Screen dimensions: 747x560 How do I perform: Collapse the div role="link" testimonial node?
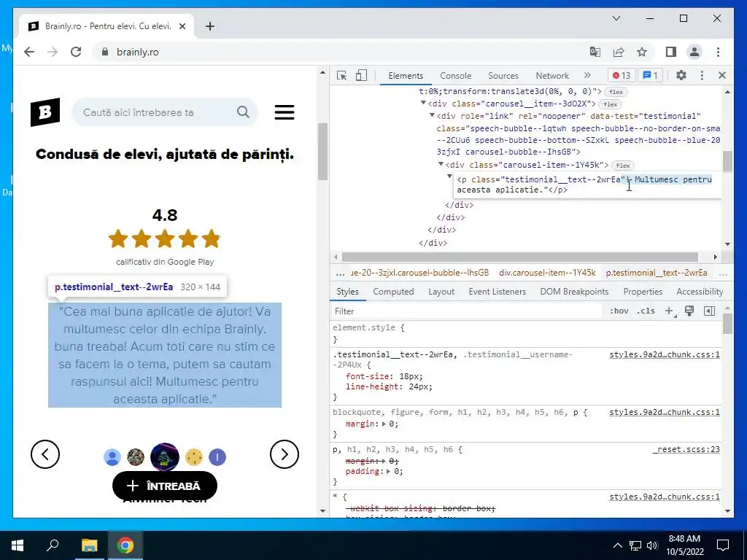[432, 115]
